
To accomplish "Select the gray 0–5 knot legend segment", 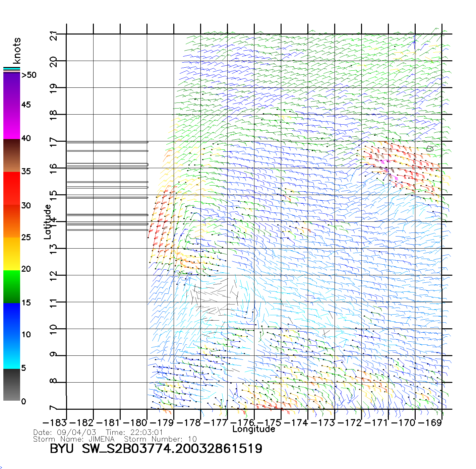I will click(11, 385).
